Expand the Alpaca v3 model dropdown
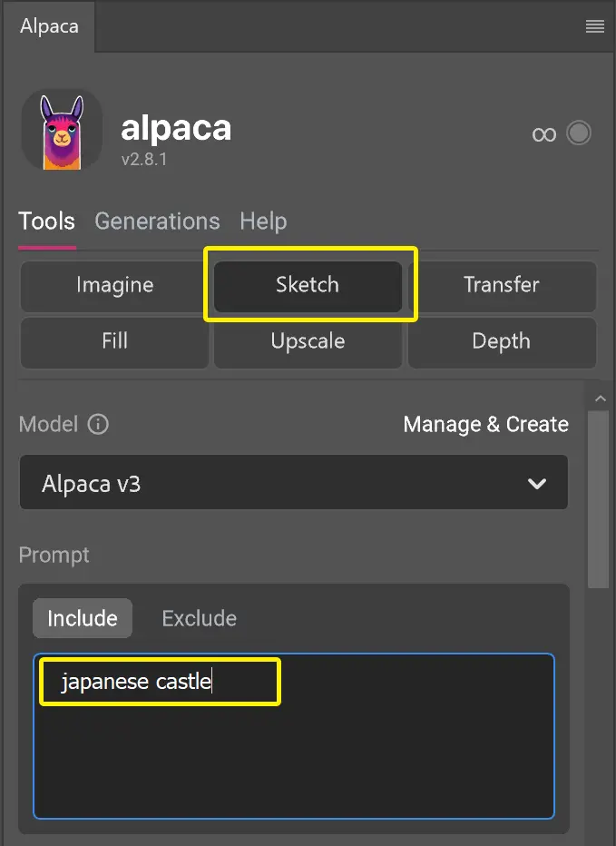Image resolution: width=616 pixels, height=846 pixels. [293, 482]
